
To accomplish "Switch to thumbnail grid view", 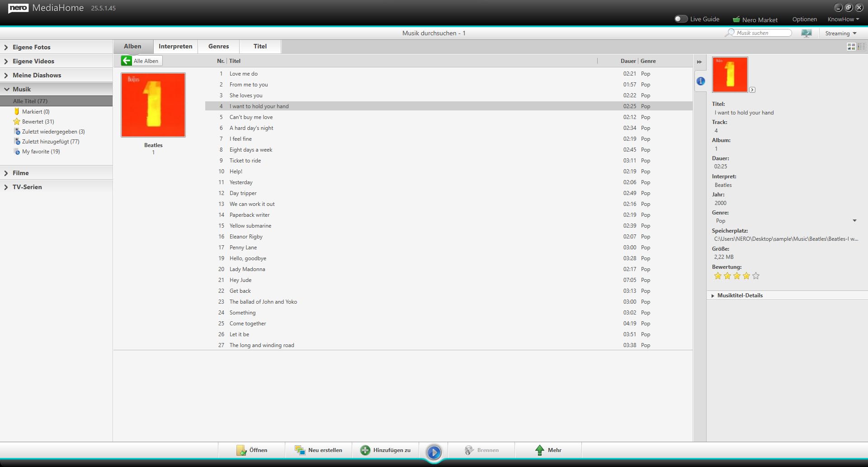I will click(851, 47).
